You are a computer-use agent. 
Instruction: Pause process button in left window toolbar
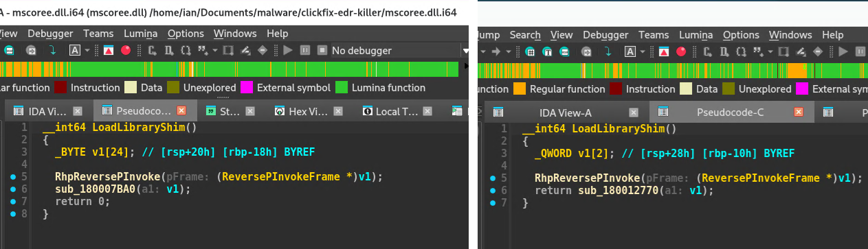click(x=304, y=50)
